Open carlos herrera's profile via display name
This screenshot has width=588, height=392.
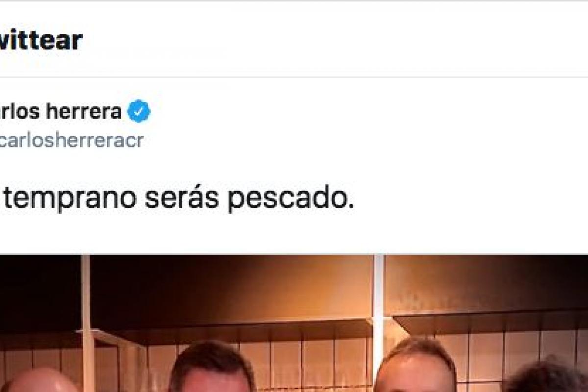61,112
